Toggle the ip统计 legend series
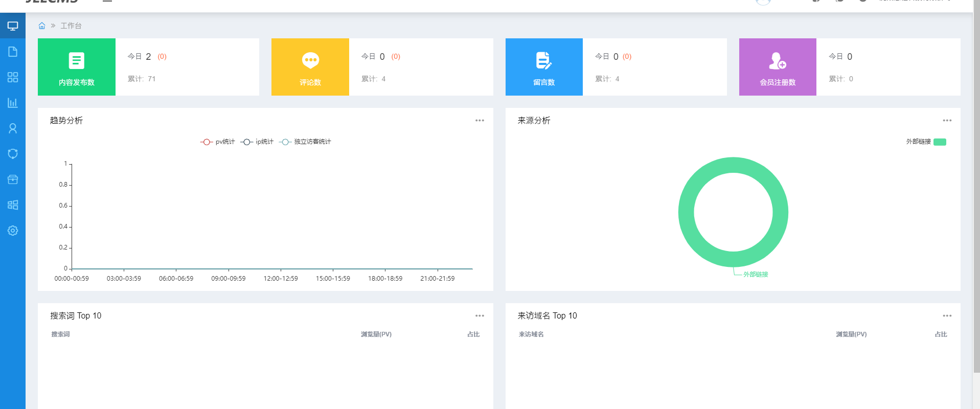Screen dimensions: 980x409 click(x=257, y=142)
